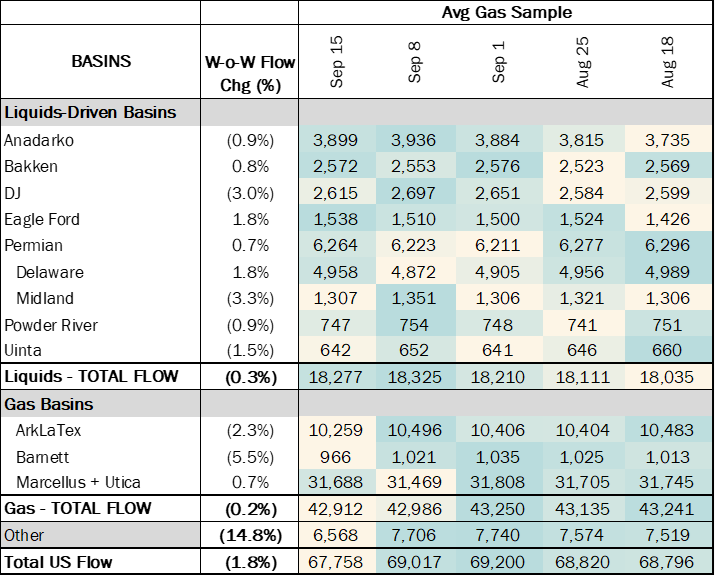Select the Liquids-Driven Basins section label
Image resolution: width=715 pixels, height=576 pixels.
coord(90,112)
